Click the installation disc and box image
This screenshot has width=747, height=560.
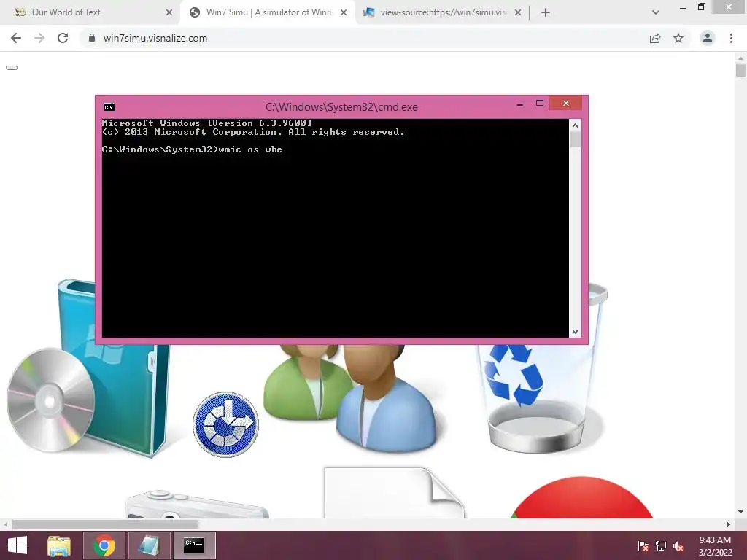88,367
